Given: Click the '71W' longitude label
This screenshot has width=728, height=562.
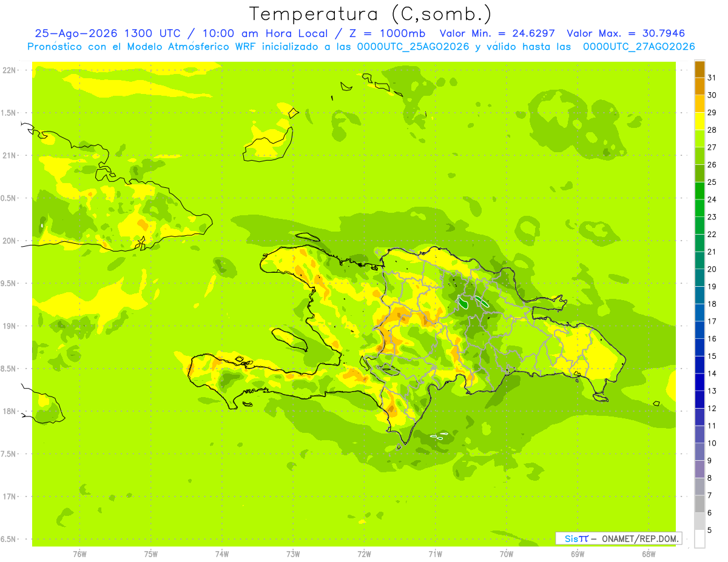Looking at the screenshot, I should [x=435, y=554].
